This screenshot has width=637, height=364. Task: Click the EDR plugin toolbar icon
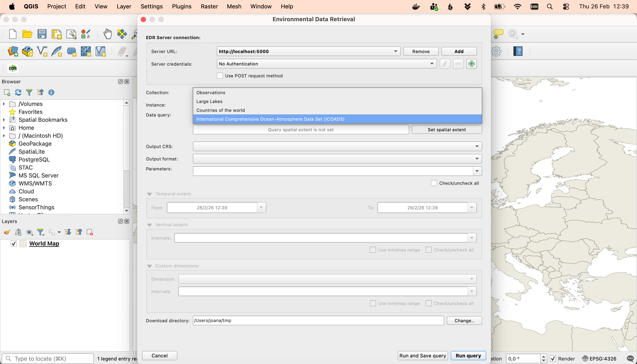13,68
